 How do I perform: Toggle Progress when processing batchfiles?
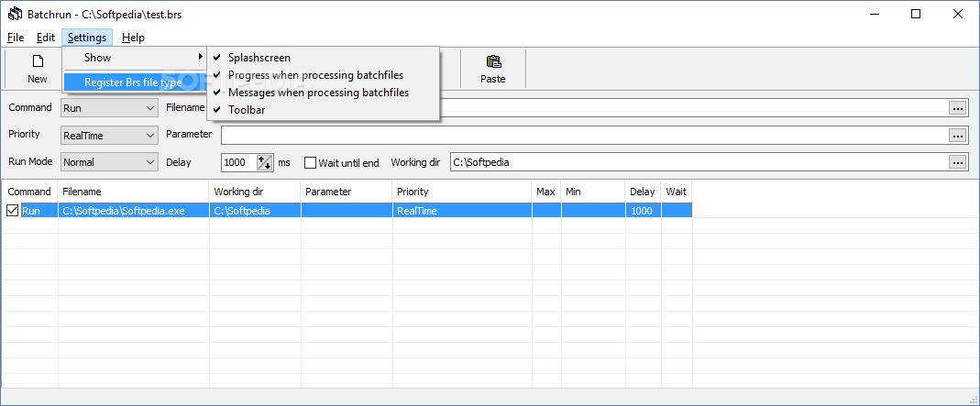[323, 75]
